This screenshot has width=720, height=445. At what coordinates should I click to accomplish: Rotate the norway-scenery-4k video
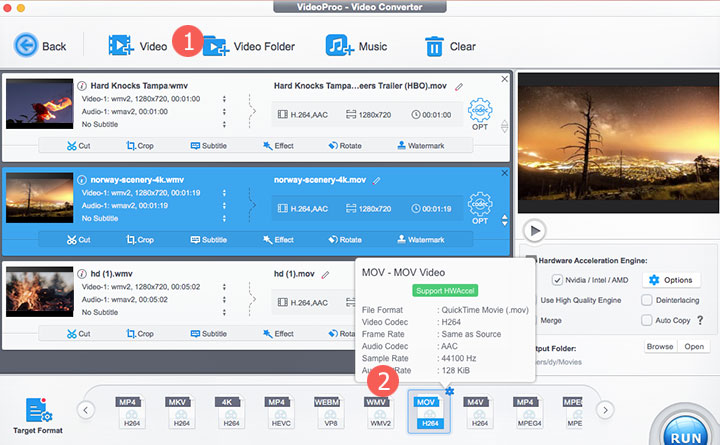pos(345,240)
